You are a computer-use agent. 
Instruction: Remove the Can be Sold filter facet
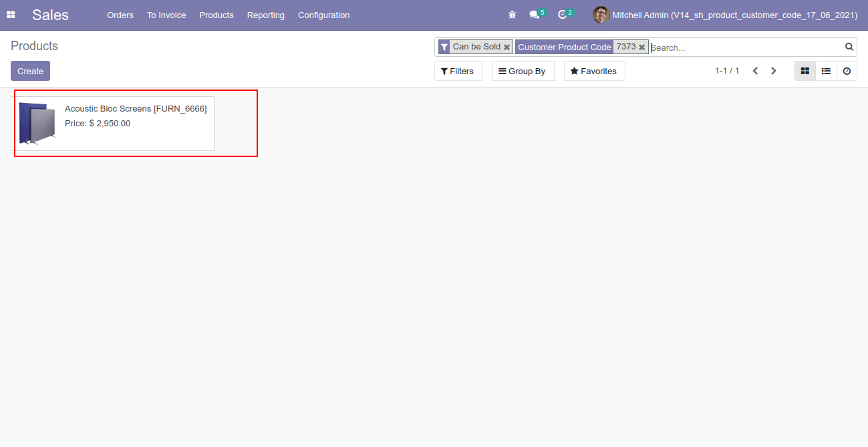point(507,47)
